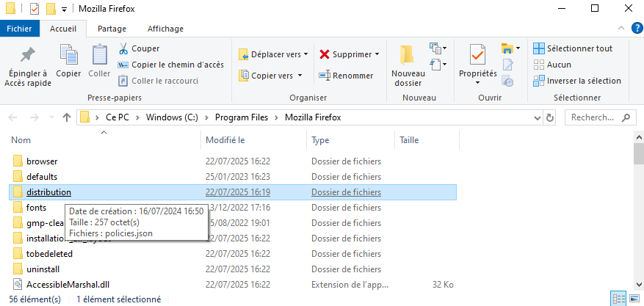Screen dimensions: 644x306
Task: Click the search field Recherch...
Action: pos(595,117)
